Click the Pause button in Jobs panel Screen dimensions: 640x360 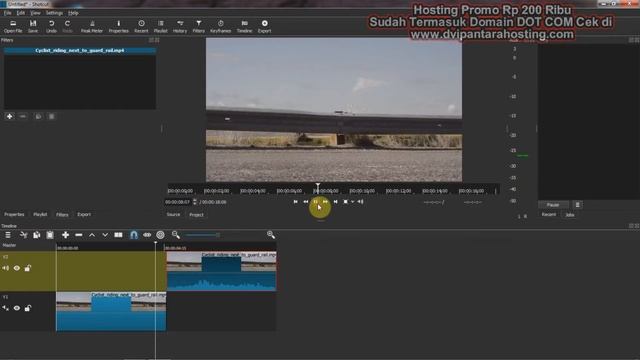(553, 205)
